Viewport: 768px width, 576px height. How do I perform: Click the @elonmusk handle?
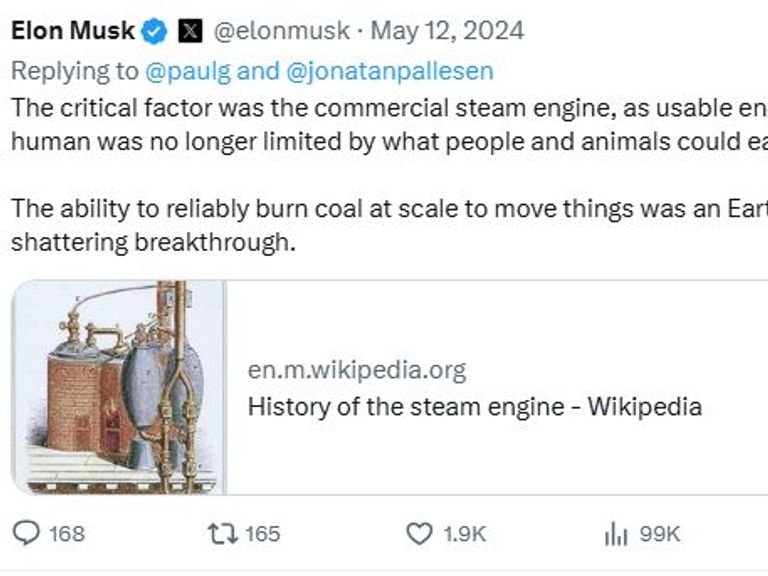coord(282,31)
